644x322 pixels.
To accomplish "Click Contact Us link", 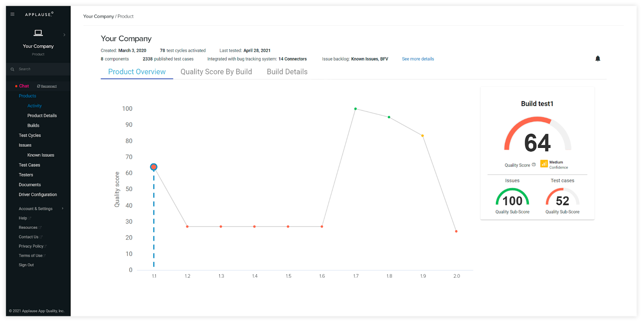I will click(x=30, y=237).
